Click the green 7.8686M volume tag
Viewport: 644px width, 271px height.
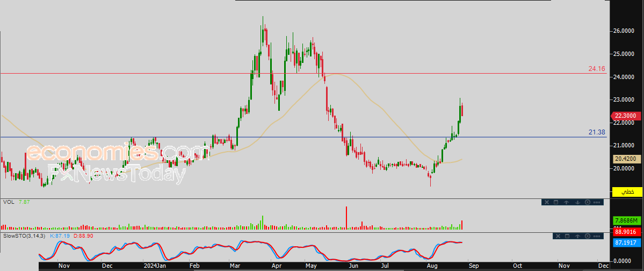point(627,220)
